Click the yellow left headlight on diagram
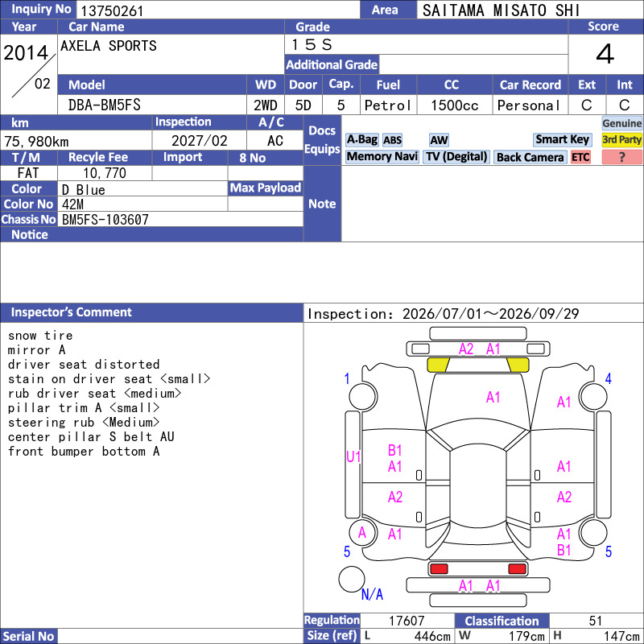Screen dimensions: 644x644 coord(438,365)
